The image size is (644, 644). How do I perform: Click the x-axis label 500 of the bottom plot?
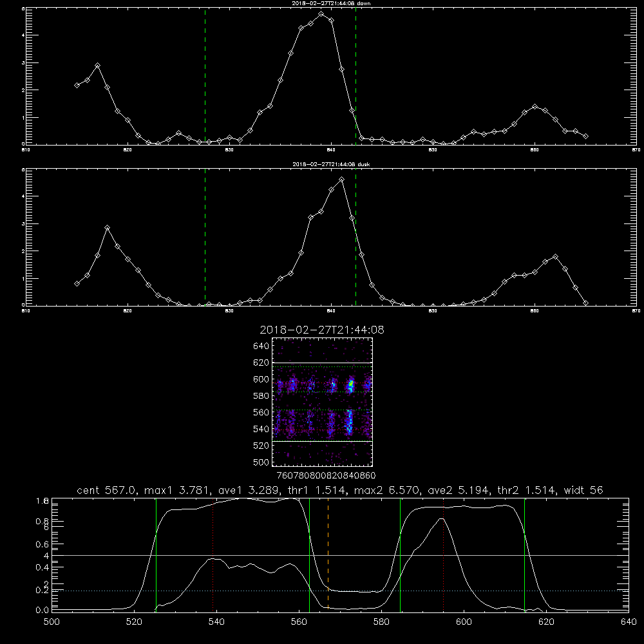click(x=52, y=621)
